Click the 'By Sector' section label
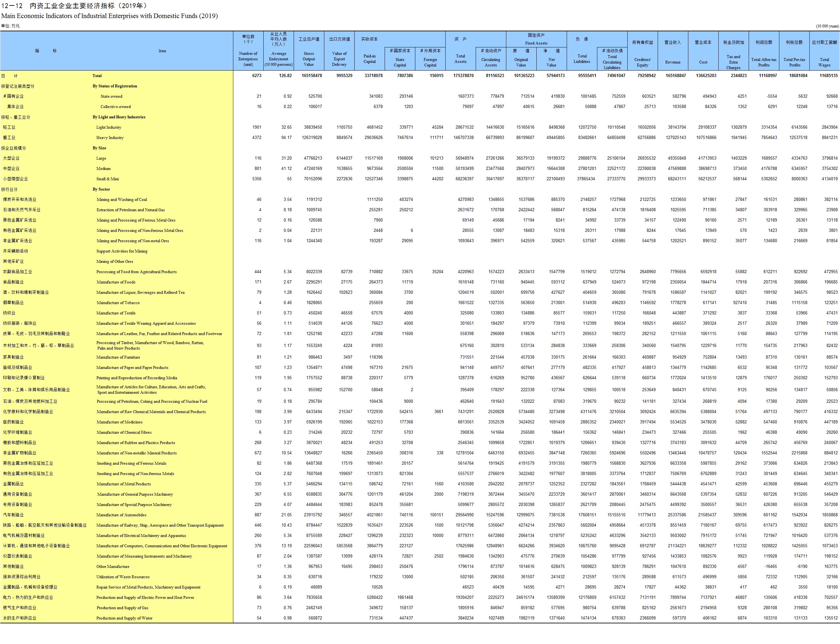Viewport: 840px width, 644px height. pos(101,189)
